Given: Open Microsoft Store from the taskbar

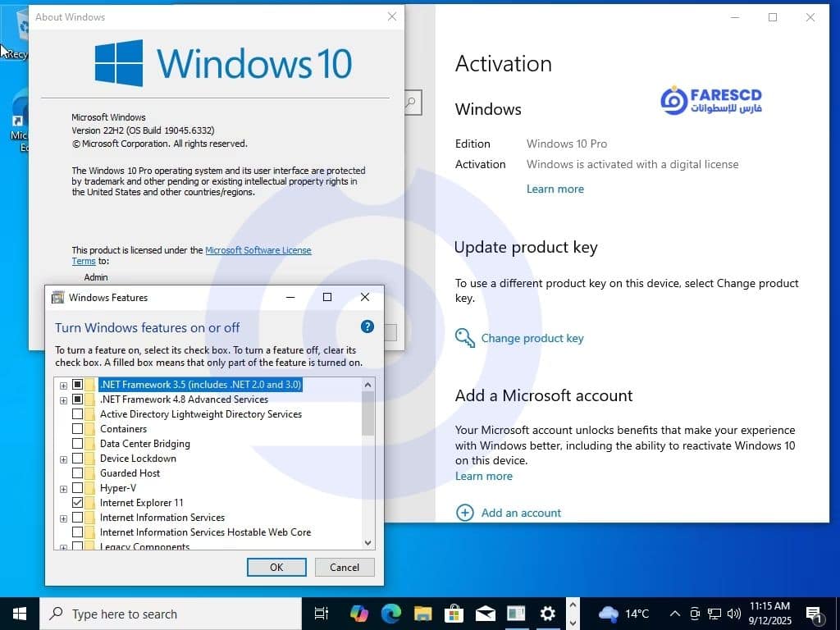Looking at the screenshot, I should (454, 614).
